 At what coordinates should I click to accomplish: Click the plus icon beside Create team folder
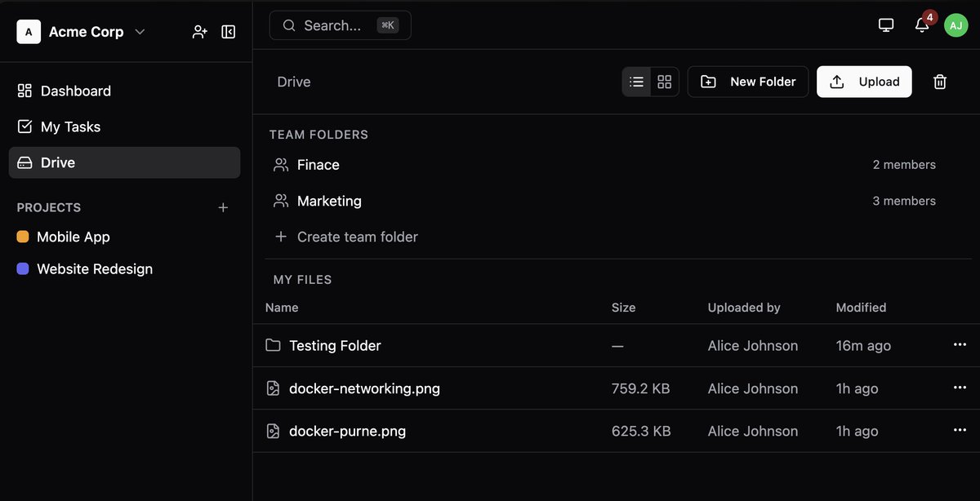(281, 237)
